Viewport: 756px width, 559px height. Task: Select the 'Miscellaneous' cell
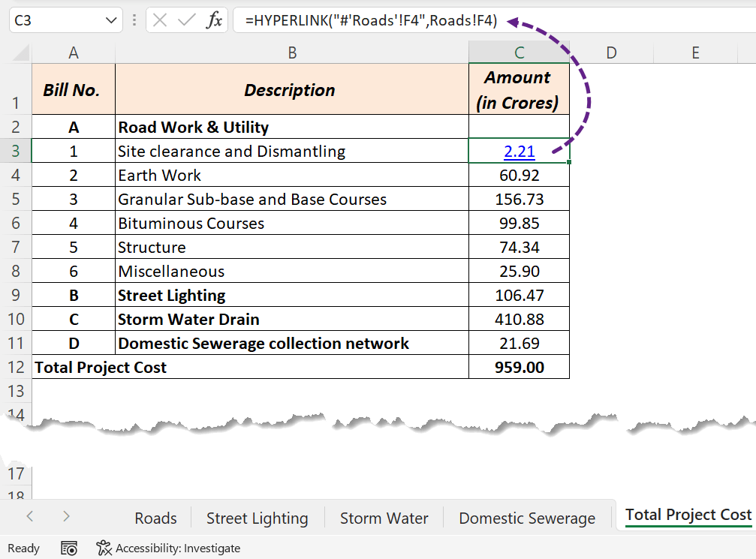pyautogui.click(x=292, y=271)
